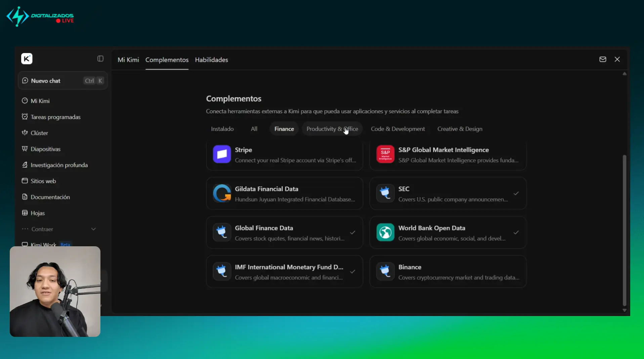Screen dimensions: 644x359
Task: Open the Stripe plugin card
Action: (285, 155)
